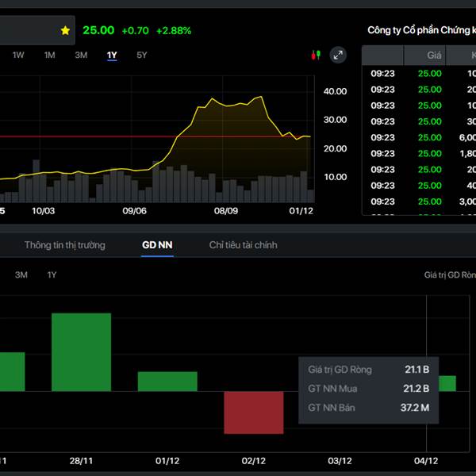Set foreign trading chart to 3M
This screenshot has width=476, height=476.
tap(21, 274)
